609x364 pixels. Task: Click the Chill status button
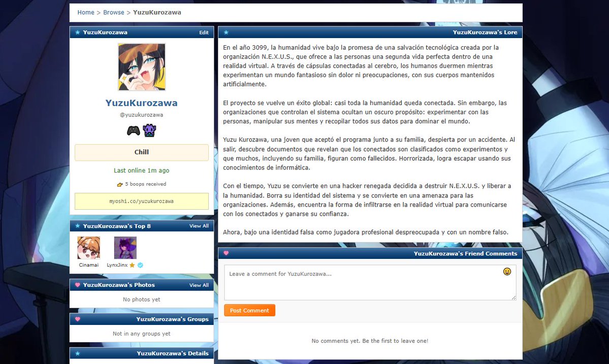(141, 152)
